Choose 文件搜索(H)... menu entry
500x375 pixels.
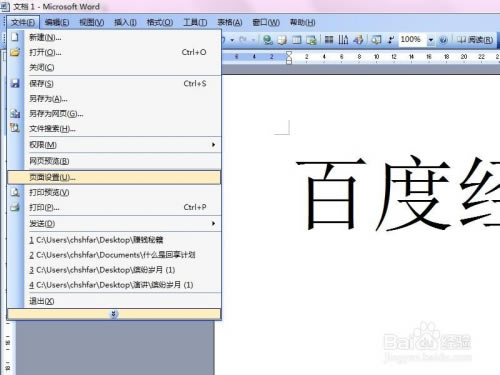[114, 128]
